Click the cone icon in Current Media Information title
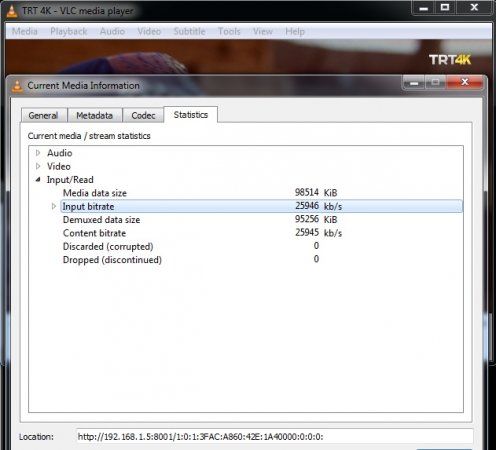The width and height of the screenshot is (496, 450). [17, 86]
